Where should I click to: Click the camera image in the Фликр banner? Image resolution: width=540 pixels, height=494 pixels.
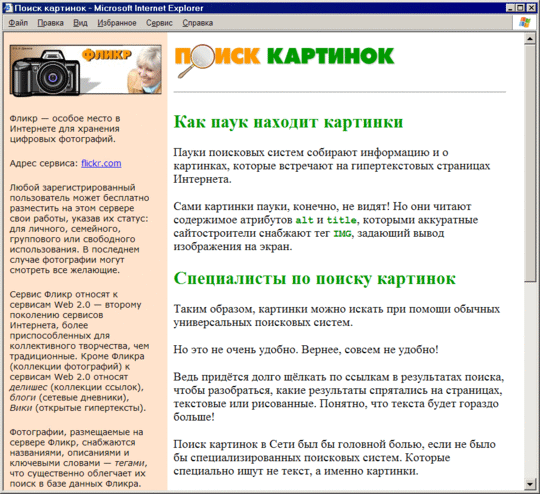46,72
